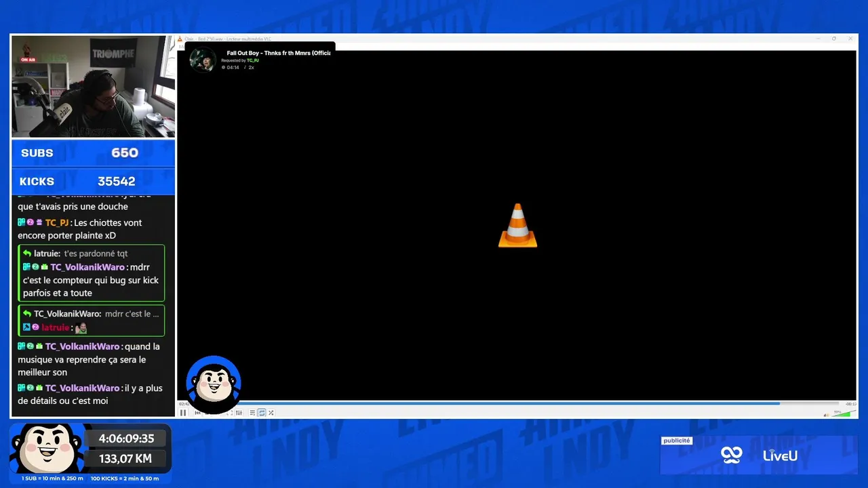Click red latruie username in chat
The width and height of the screenshot is (868, 488).
[x=56, y=327]
